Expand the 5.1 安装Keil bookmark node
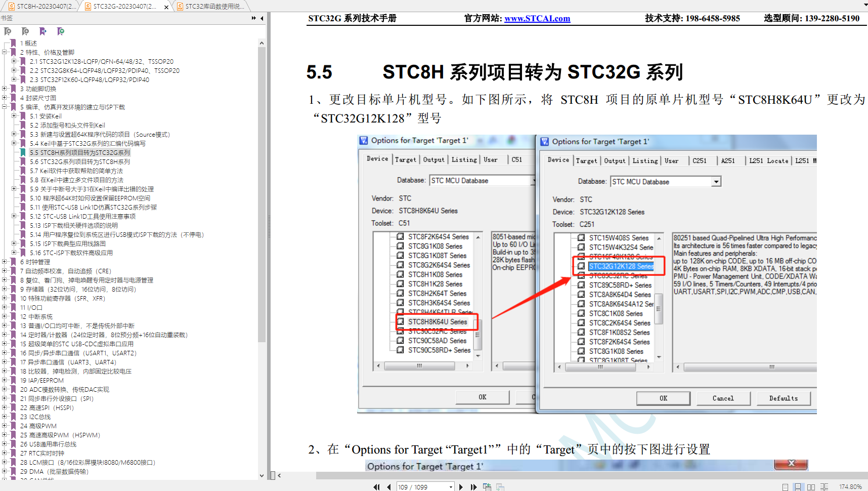This screenshot has width=868, height=491. (x=14, y=116)
